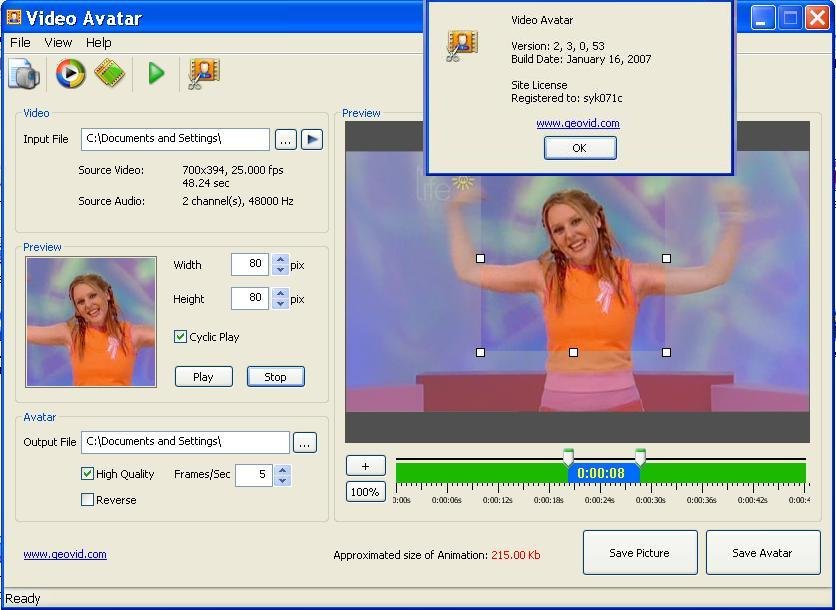Increase Width with the up spinner arrow
Image resolution: width=836 pixels, height=610 pixels.
tap(281, 260)
